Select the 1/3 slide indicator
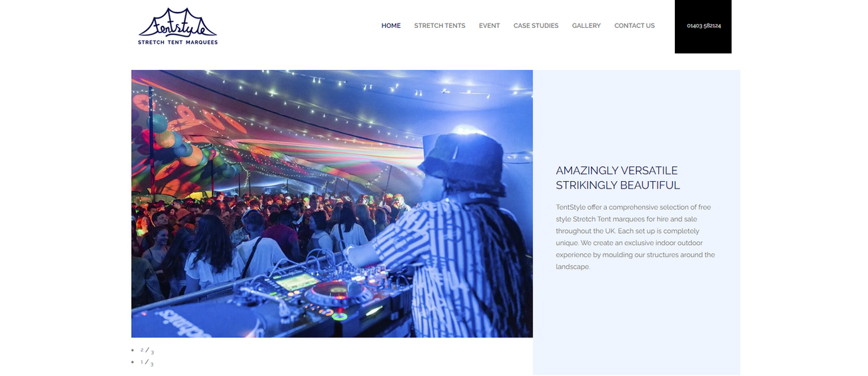This screenshot has width=868, height=376. [x=147, y=363]
